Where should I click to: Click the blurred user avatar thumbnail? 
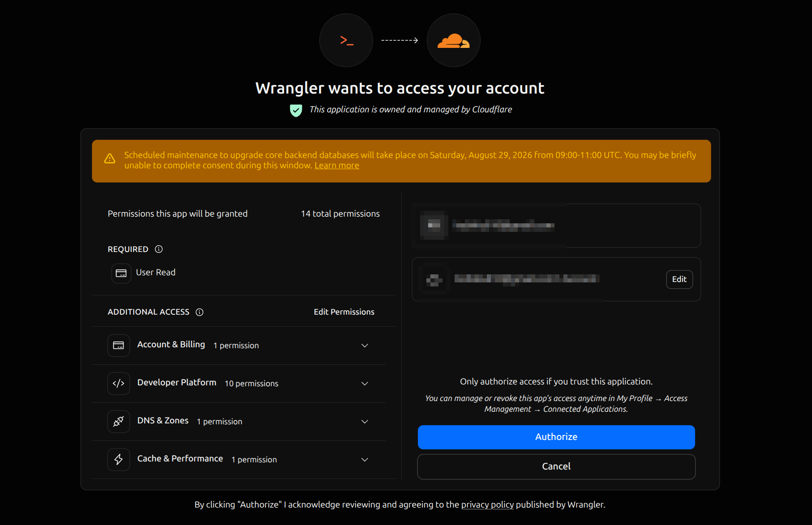click(x=434, y=225)
